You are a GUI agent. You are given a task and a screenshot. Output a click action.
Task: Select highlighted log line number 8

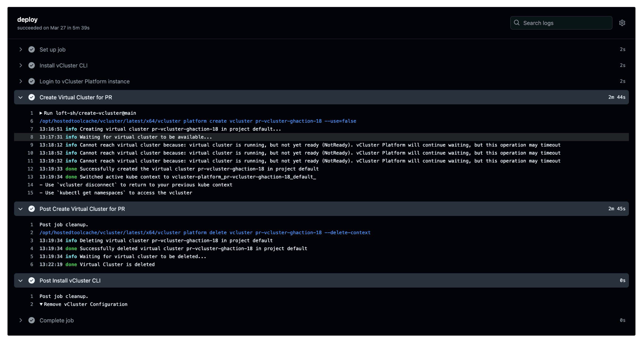(x=31, y=137)
